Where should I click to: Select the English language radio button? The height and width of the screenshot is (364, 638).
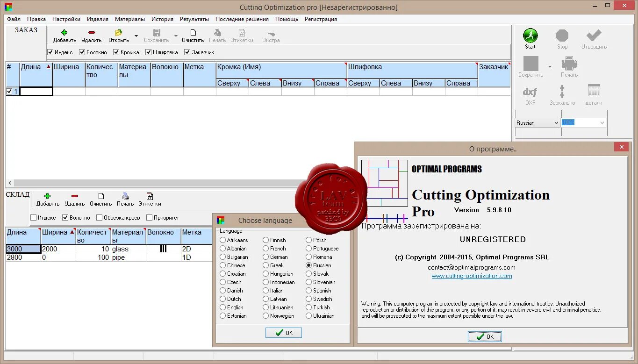[222, 307]
